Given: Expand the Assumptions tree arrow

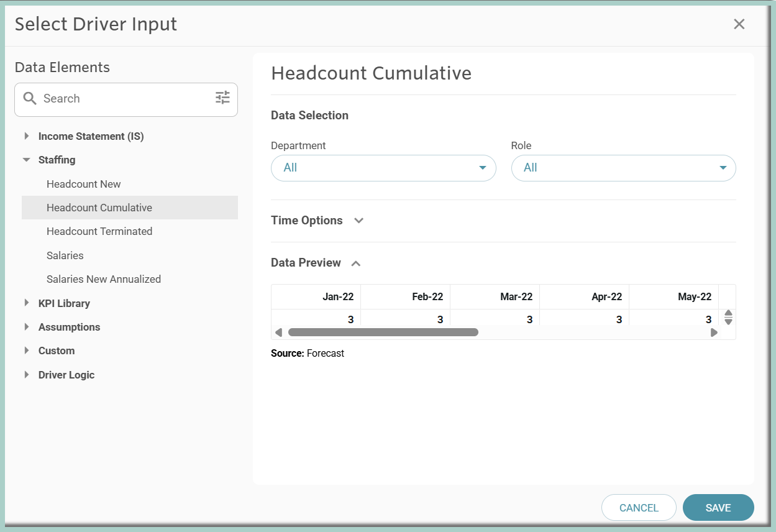Looking at the screenshot, I should 27,327.
